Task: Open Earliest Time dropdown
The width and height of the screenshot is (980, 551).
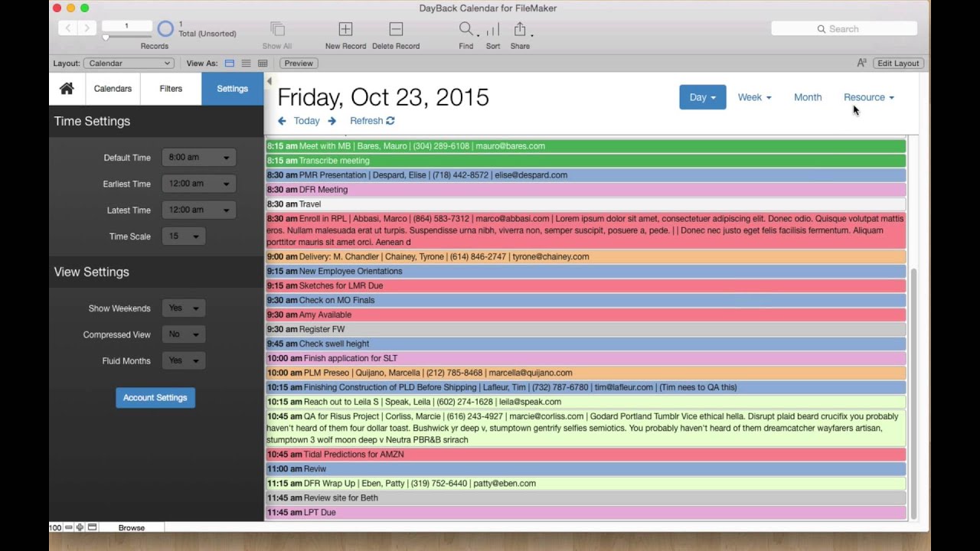Action: 198,184
